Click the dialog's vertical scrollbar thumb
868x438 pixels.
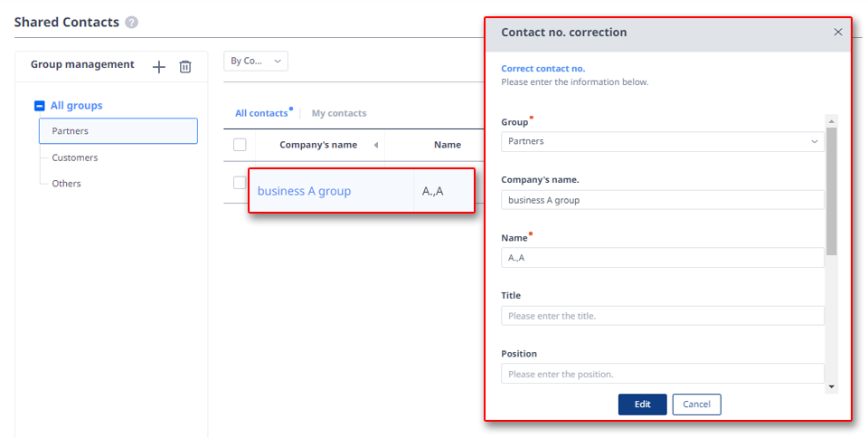[x=831, y=191]
